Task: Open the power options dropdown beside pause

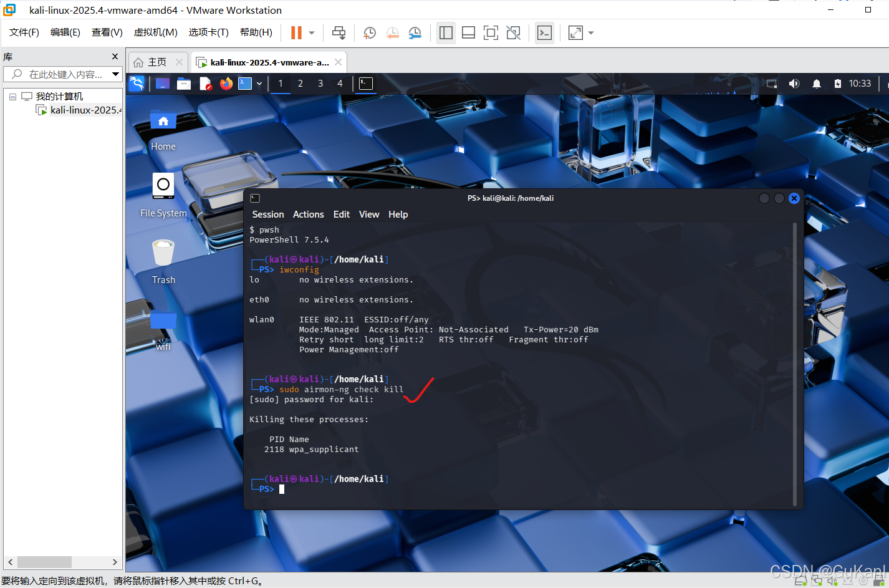Action: [x=312, y=32]
